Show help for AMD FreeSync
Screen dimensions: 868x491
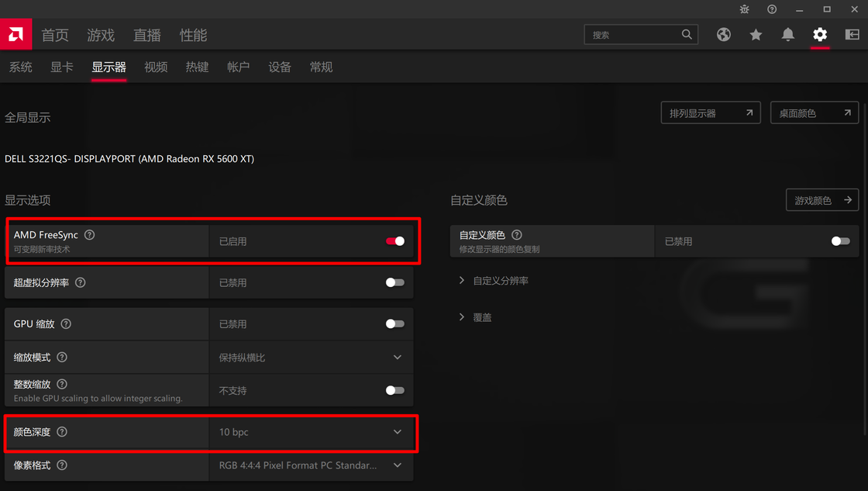point(89,235)
